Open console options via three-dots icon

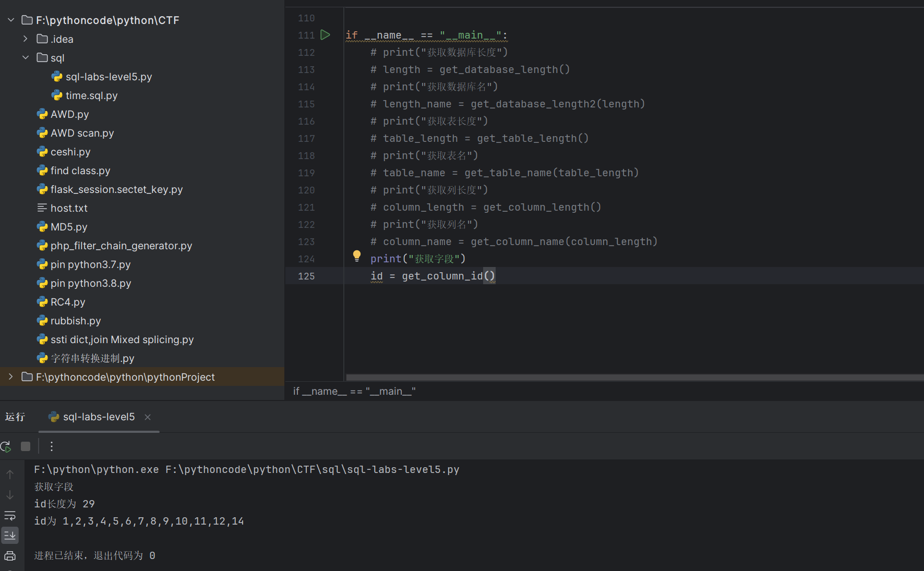pos(51,446)
